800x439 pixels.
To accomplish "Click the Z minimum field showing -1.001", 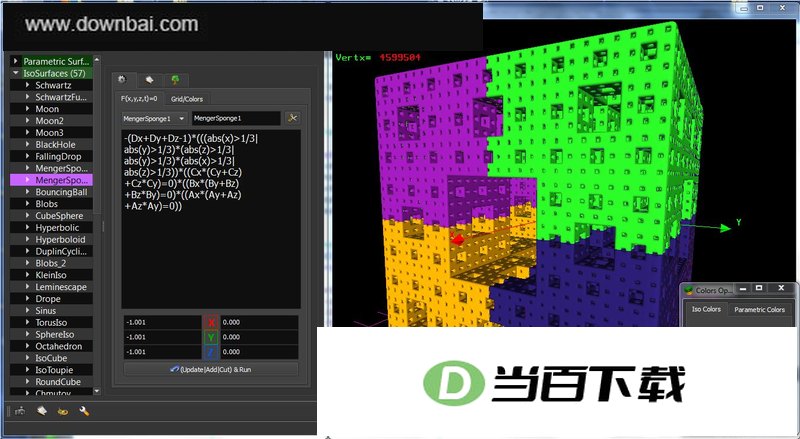I will pos(163,352).
